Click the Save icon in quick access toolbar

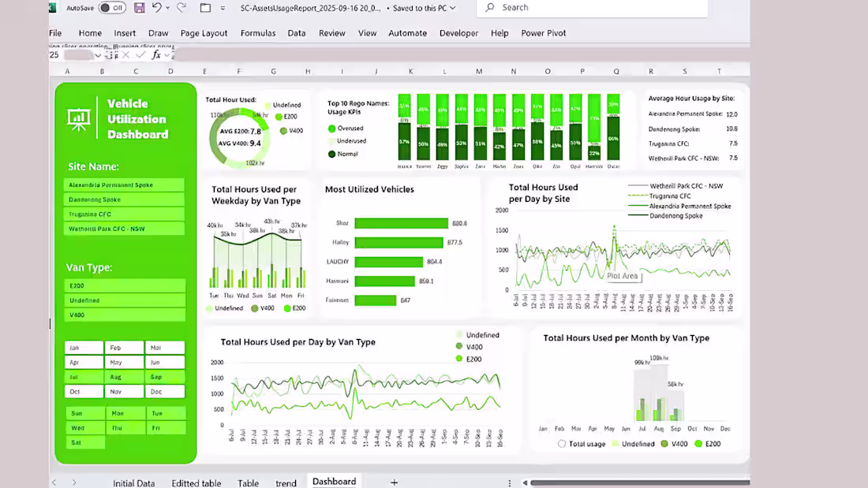(139, 8)
